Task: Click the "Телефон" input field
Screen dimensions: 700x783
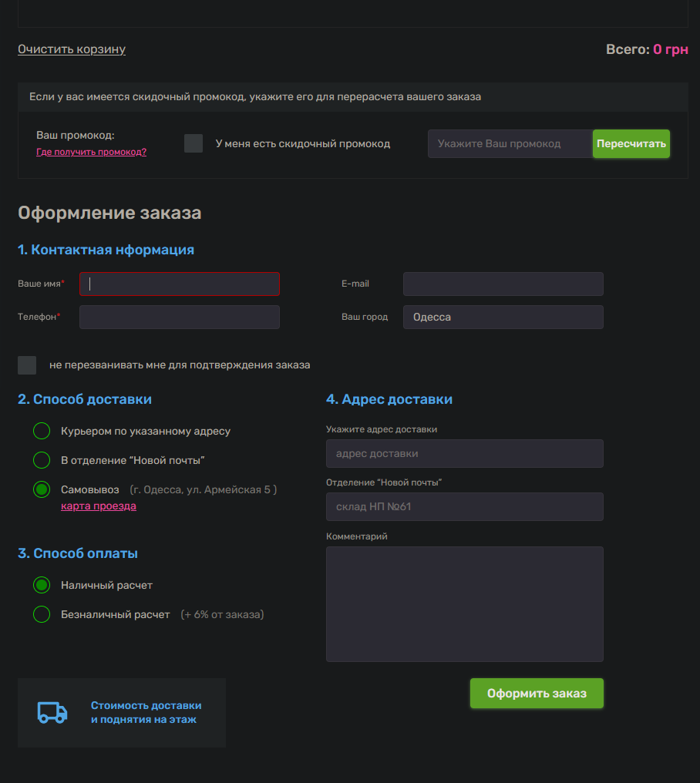Action: (x=180, y=318)
